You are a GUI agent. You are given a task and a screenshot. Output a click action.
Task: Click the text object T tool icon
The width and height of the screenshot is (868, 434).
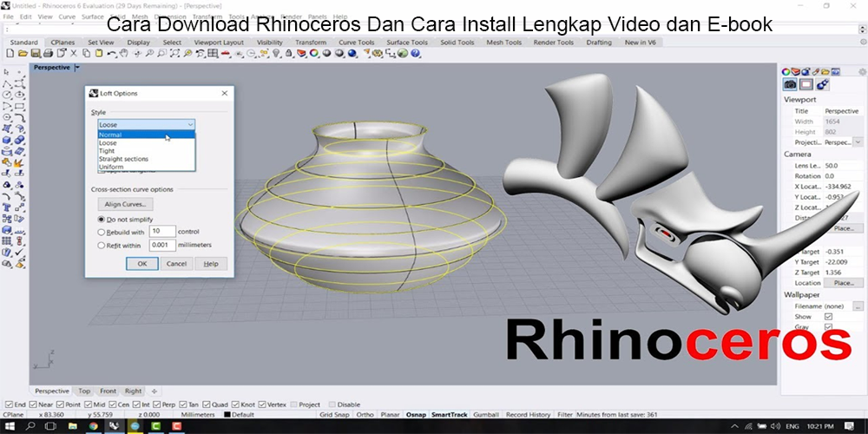pyautogui.click(x=7, y=207)
